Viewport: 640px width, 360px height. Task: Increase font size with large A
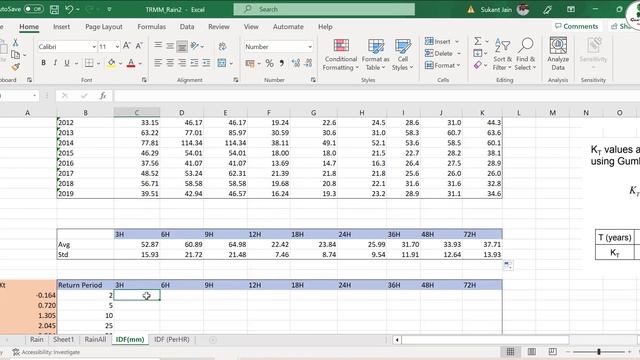[127, 46]
